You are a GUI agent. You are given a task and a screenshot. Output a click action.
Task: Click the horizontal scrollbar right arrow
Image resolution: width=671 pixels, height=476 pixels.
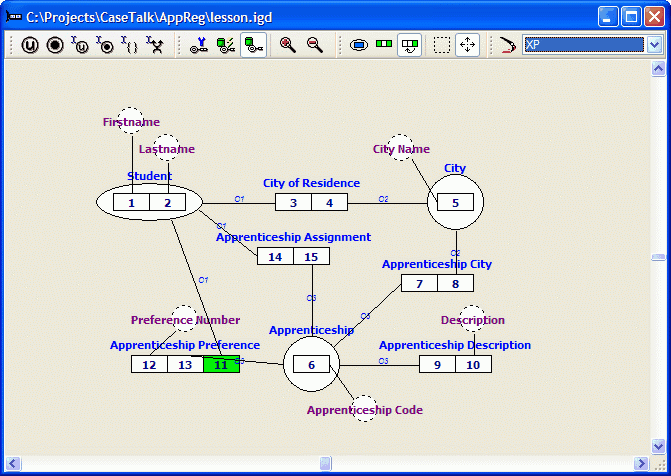click(x=641, y=463)
